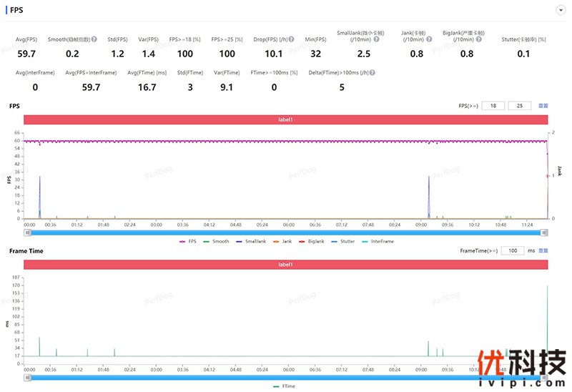
Task: Open help icon for Jank (/10min)
Action: (x=429, y=39)
